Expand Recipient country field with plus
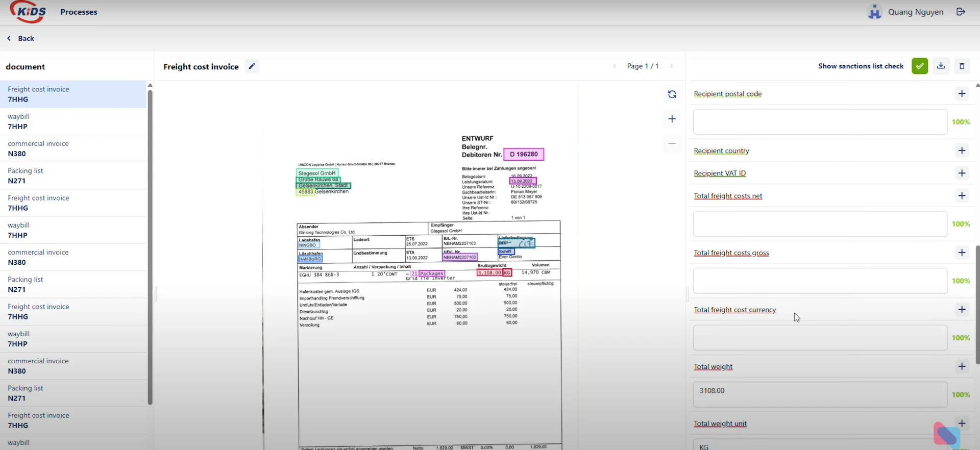The image size is (980, 450). point(962,151)
